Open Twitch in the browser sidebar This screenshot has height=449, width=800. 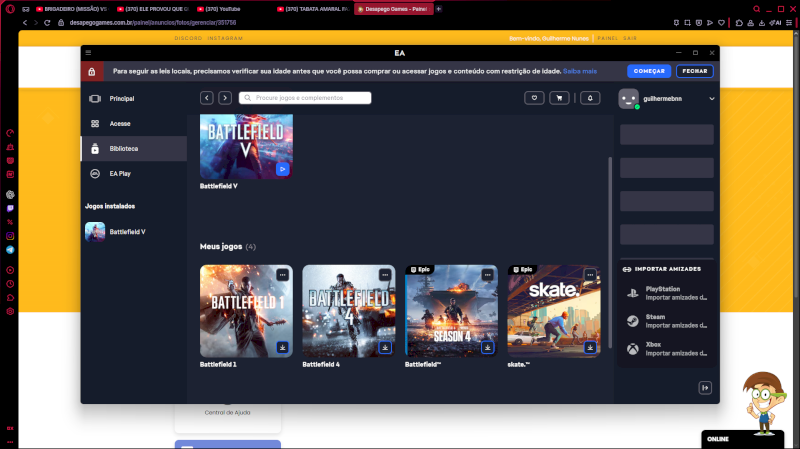[x=10, y=208]
